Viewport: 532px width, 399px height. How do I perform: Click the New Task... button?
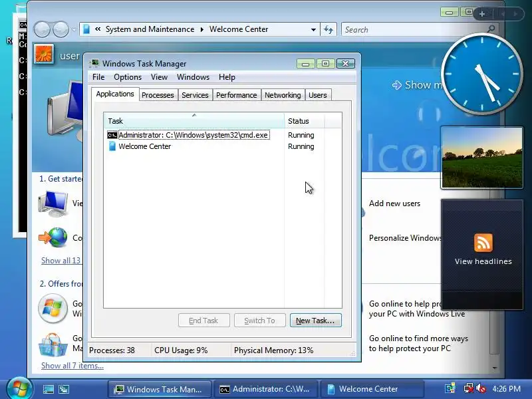click(x=315, y=321)
